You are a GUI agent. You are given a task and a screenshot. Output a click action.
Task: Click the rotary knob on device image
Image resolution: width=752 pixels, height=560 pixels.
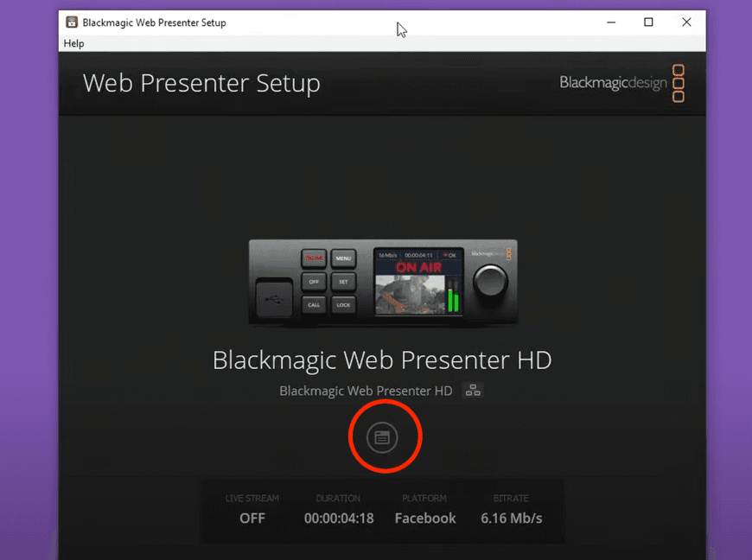click(x=490, y=282)
